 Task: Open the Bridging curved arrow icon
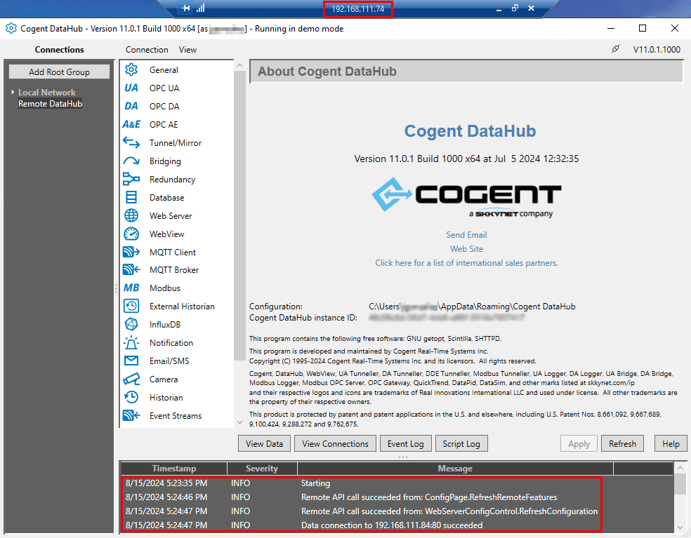click(131, 161)
